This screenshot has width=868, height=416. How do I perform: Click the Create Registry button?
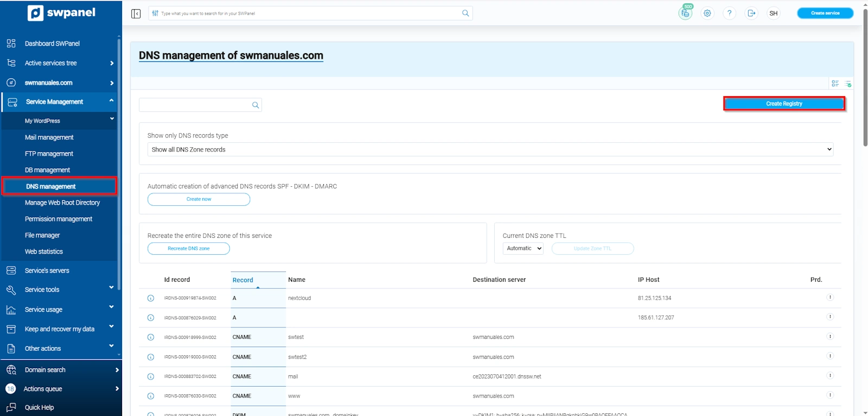point(784,104)
